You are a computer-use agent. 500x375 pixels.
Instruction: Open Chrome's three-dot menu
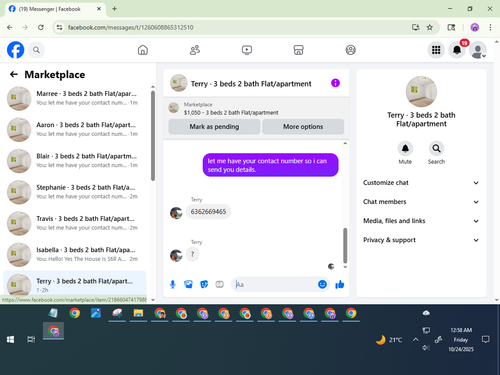(x=490, y=27)
